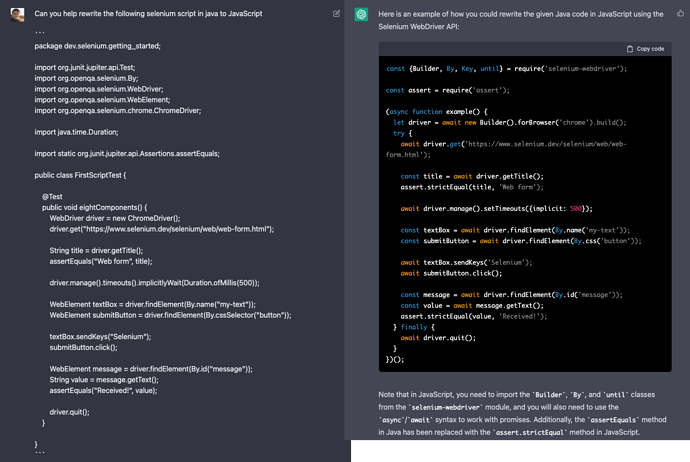Click 'const message = await driver.findElement' line
Viewport: 690px width, 462px height.
tap(512, 295)
